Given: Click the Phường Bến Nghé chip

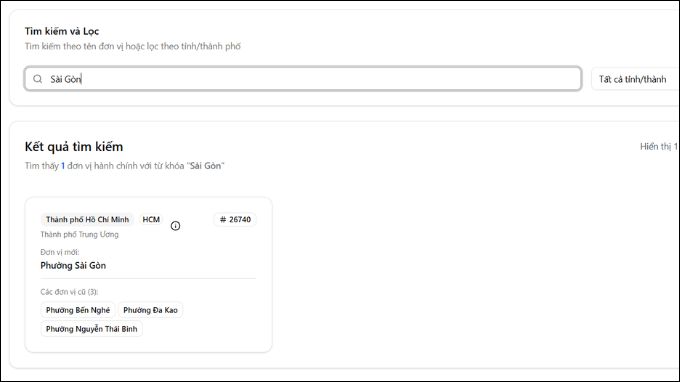Looking at the screenshot, I should point(78,310).
